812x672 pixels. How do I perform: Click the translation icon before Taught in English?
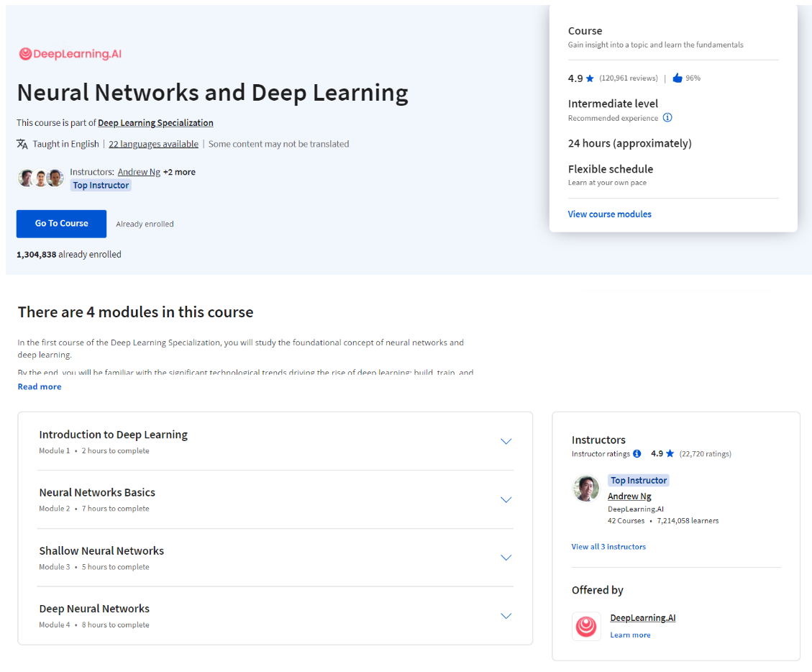point(22,144)
